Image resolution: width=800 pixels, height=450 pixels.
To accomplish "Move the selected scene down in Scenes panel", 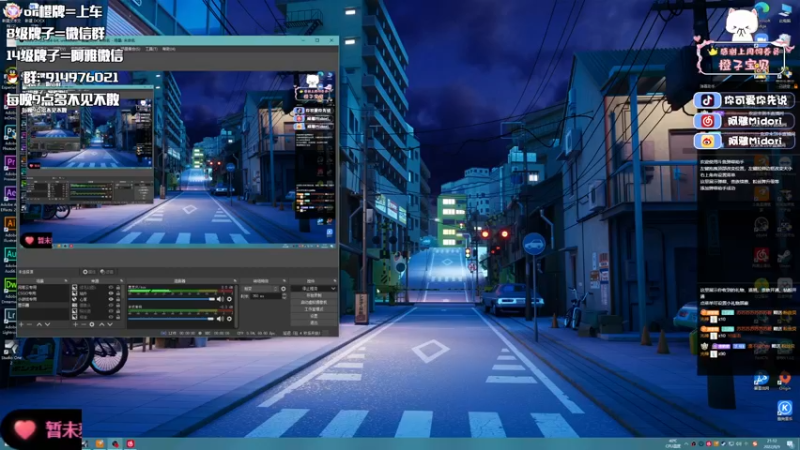I will pyautogui.click(x=47, y=324).
